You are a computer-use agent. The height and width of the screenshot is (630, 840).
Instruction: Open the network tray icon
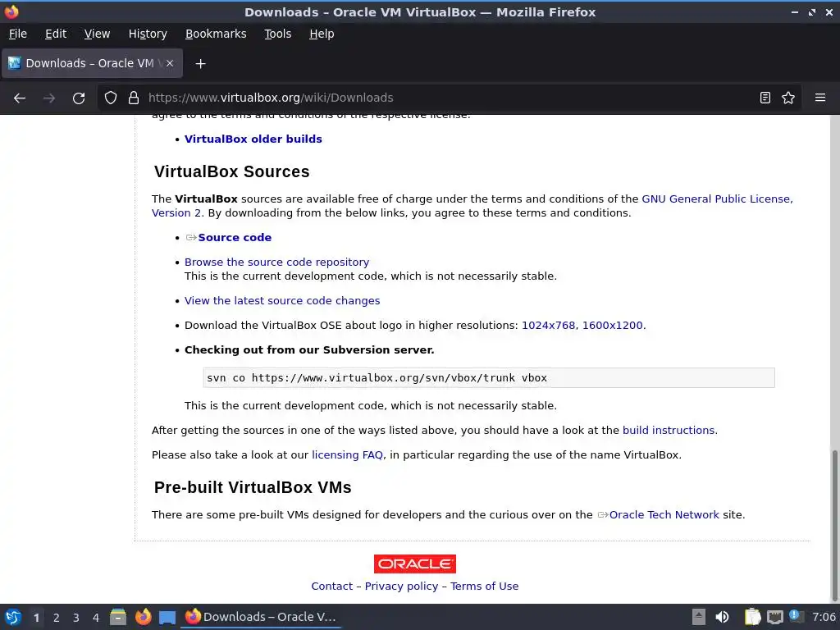pyautogui.click(x=774, y=617)
